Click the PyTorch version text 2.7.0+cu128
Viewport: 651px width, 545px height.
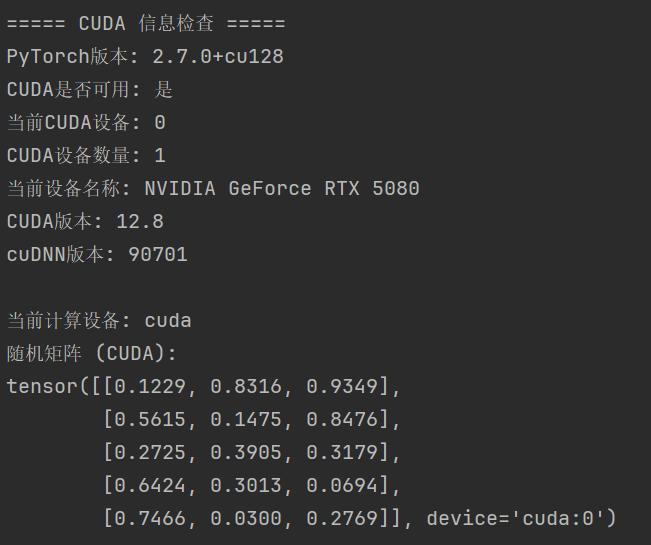(217, 57)
